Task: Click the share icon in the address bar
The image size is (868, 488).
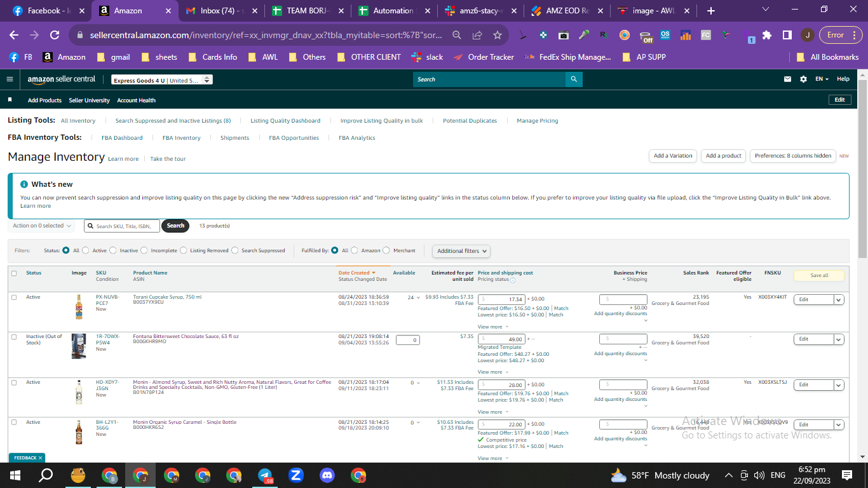Action: tap(477, 35)
